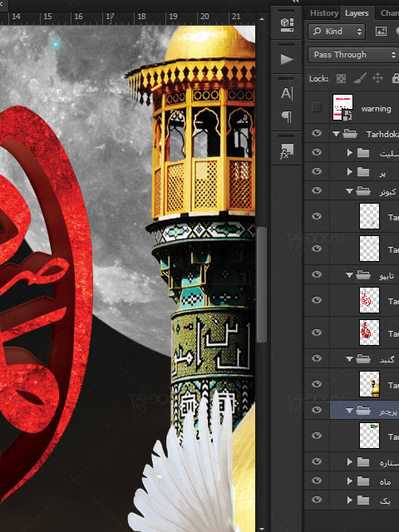Expand the ماه group
This screenshot has width=399, height=532.
point(349,480)
